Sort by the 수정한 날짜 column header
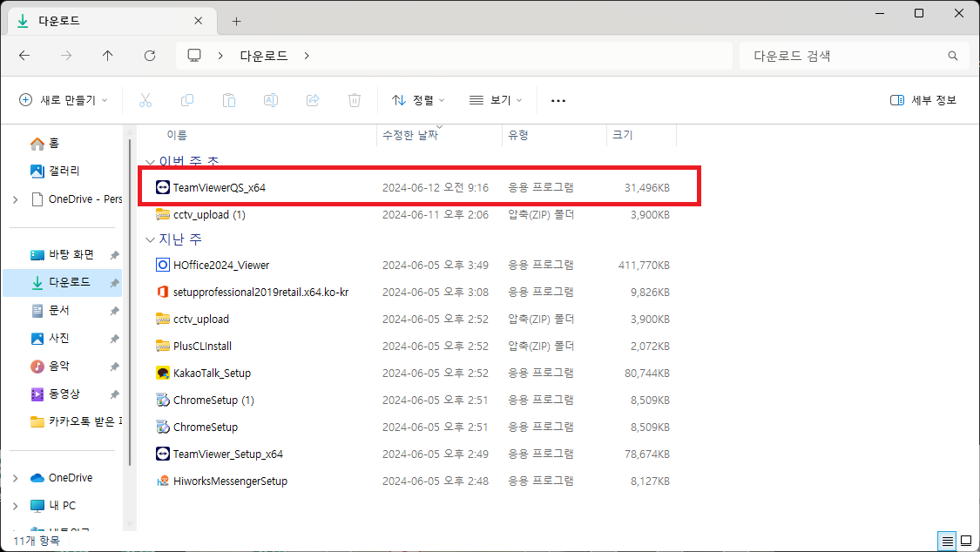Screen dimensions: 980x552 click(410, 135)
